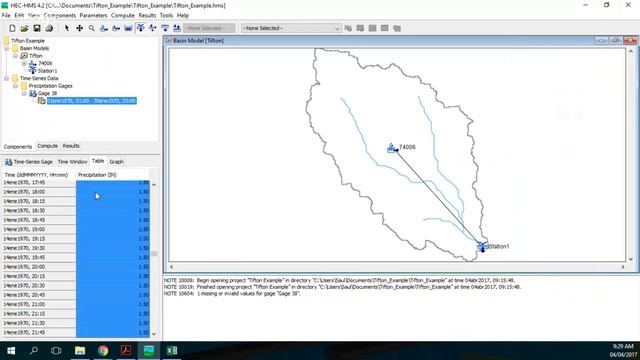Select the Diversion creation tool

click(153, 28)
